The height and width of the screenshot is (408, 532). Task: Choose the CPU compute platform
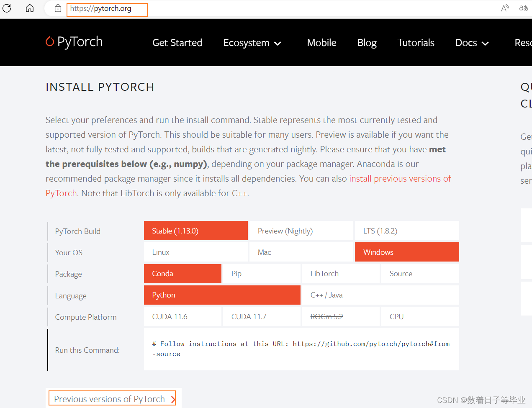[420, 316]
